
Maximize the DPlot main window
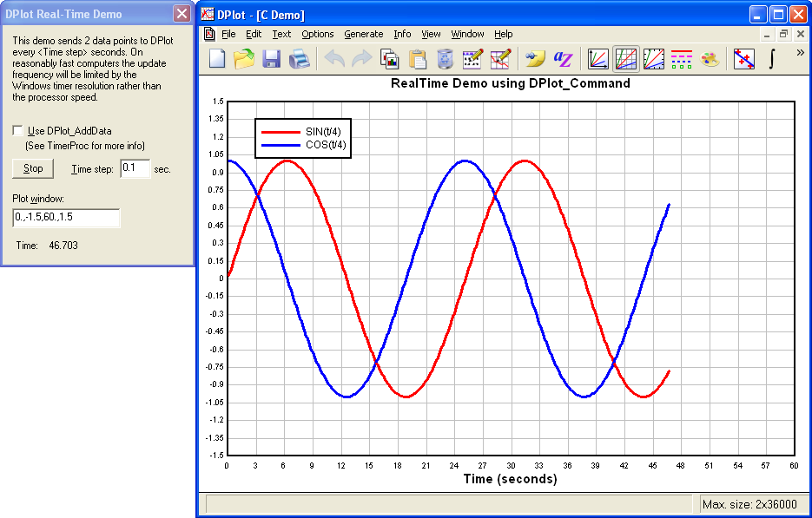click(778, 15)
